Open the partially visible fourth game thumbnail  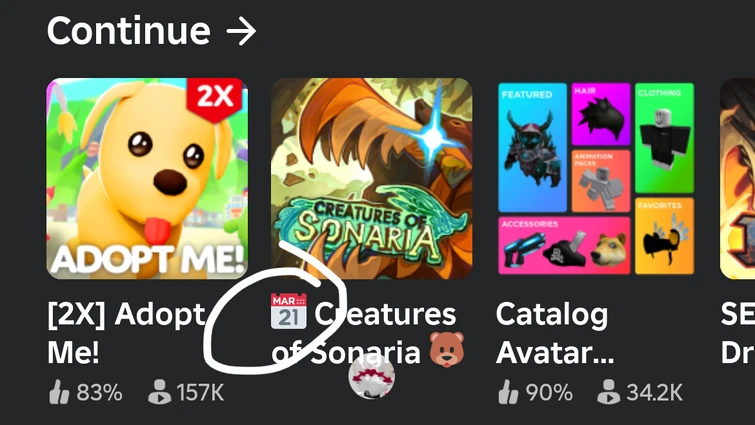pos(737,179)
